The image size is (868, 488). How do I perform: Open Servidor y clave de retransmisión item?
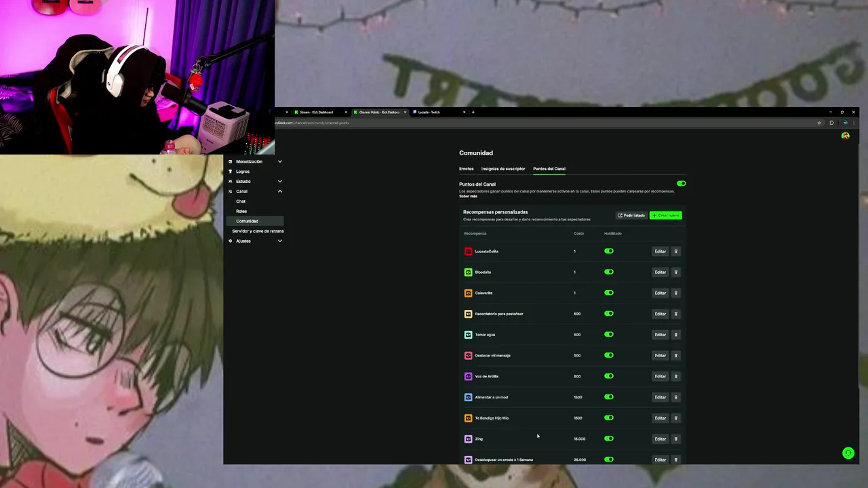[x=258, y=231]
